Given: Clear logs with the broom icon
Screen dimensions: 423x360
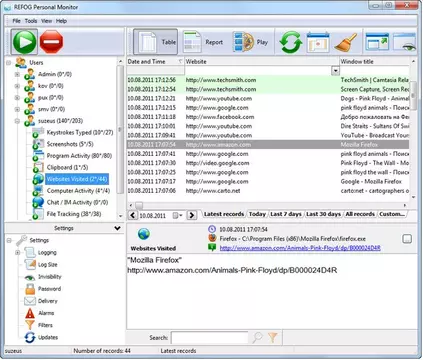Looking at the screenshot, I should point(346,42).
